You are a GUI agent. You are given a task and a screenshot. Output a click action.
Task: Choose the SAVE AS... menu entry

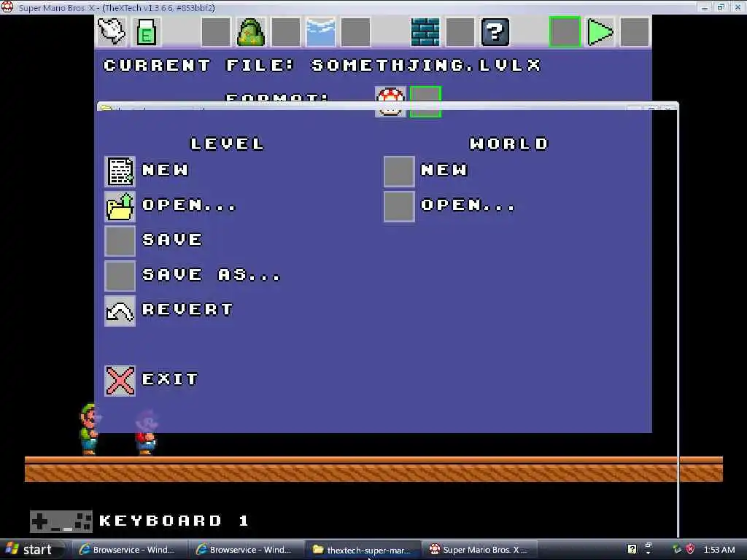click(x=211, y=274)
